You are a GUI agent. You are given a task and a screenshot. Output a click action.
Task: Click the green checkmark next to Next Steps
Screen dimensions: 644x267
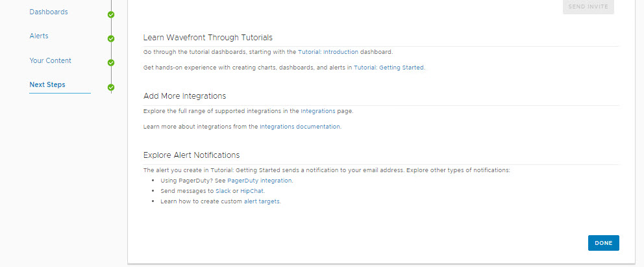point(111,87)
